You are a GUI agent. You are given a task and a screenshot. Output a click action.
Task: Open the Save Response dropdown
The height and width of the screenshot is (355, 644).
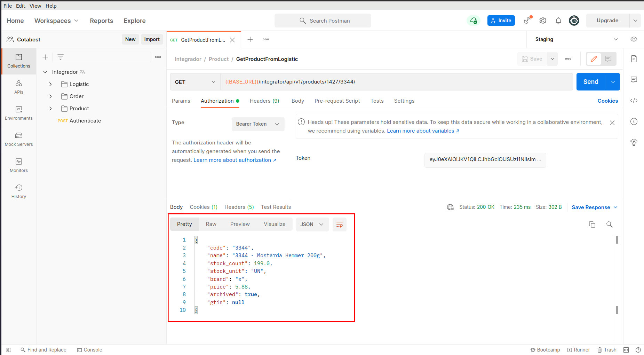pyautogui.click(x=595, y=207)
